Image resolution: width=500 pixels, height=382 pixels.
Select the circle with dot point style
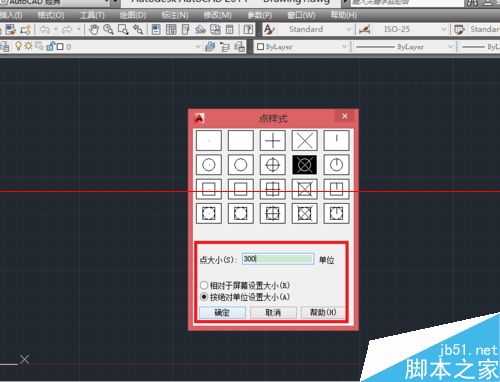[x=209, y=165]
